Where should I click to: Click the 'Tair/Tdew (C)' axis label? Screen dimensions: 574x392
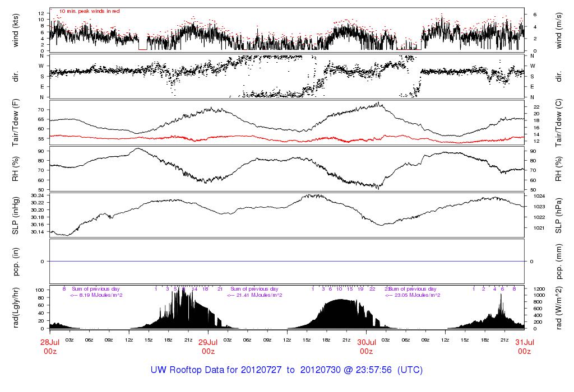(x=558, y=123)
